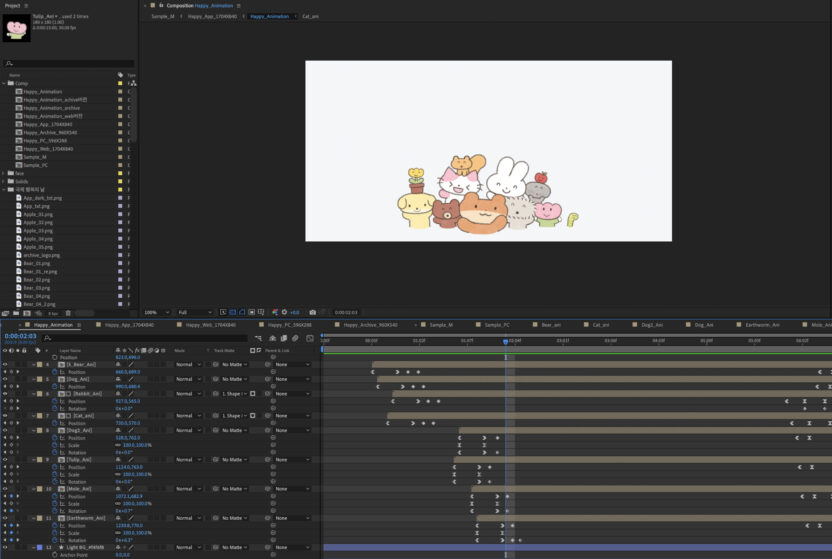Enable motion blur icon in timeline header
Screen dimensions: 832x559
(x=294, y=338)
